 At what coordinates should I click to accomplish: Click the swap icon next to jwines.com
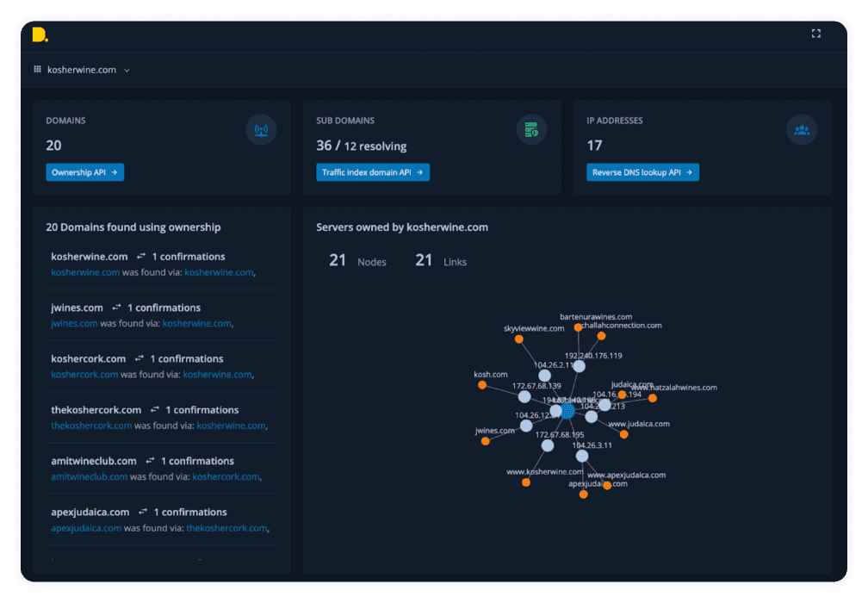coord(116,308)
